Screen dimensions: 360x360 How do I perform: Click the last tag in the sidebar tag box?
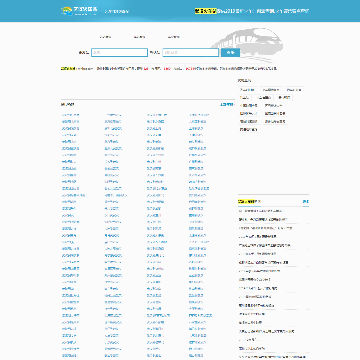pos(248,129)
